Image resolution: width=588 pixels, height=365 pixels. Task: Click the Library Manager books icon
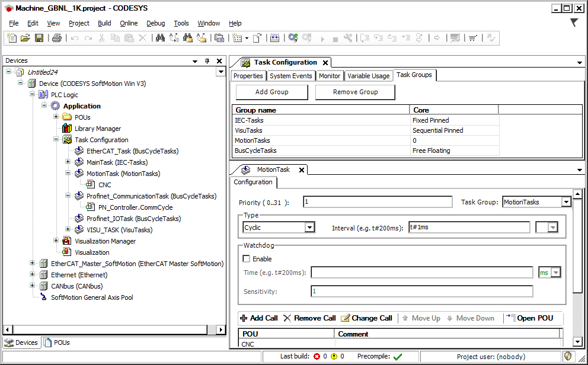tap(67, 129)
